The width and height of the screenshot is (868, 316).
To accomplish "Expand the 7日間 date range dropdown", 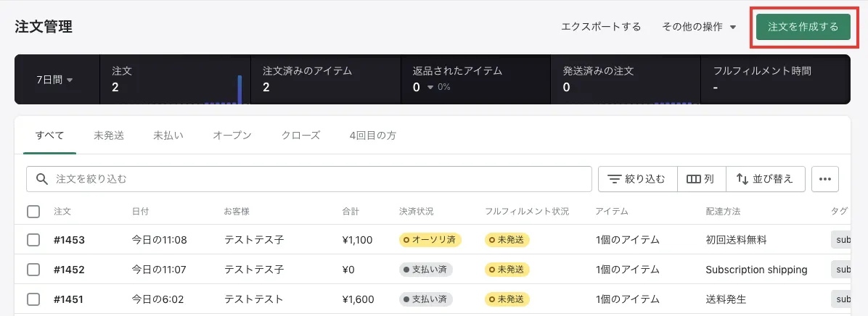I will (55, 80).
